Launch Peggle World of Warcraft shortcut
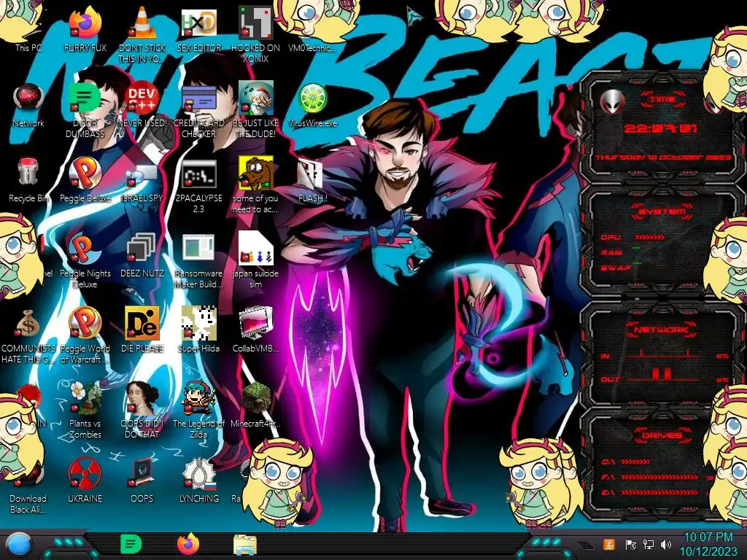This screenshot has width=747, height=560. coord(85,323)
